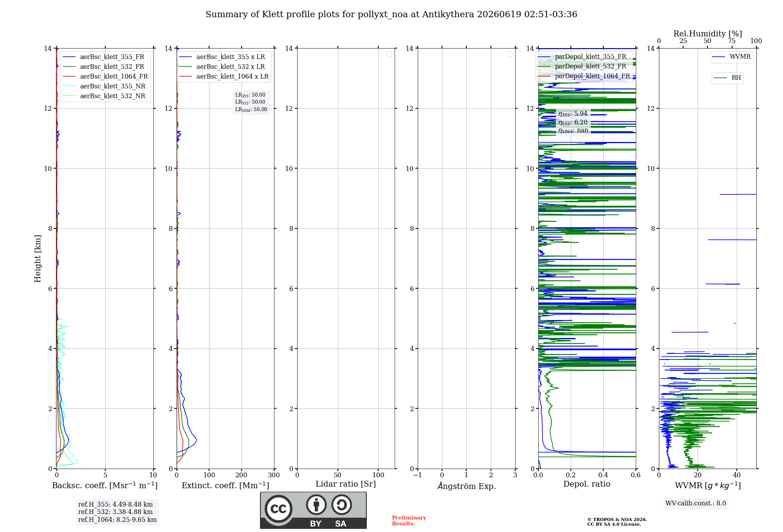
Task: Click the red Preliminary Results notice
Action: tap(409, 521)
